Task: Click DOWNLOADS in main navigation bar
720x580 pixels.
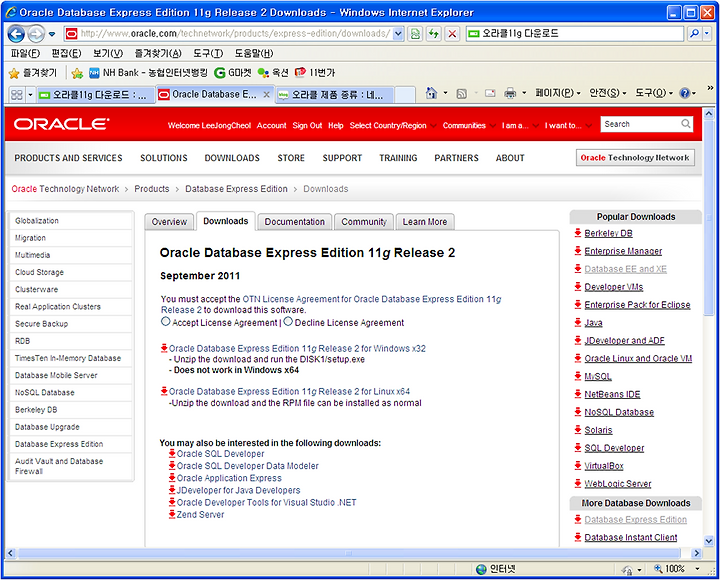Action: coord(232,158)
